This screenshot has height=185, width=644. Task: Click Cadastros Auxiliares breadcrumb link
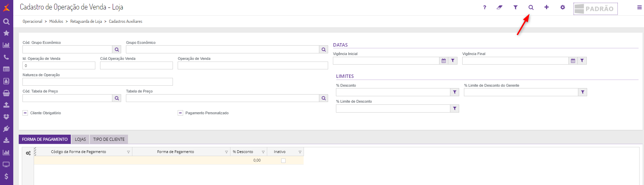click(x=126, y=21)
